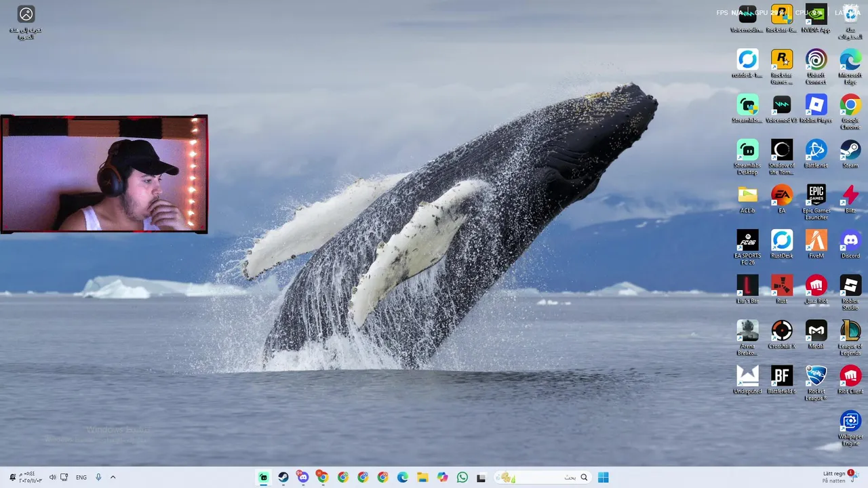Launch the EA SPORTS FC 26 shortcut
868x488 pixels.
point(747,247)
